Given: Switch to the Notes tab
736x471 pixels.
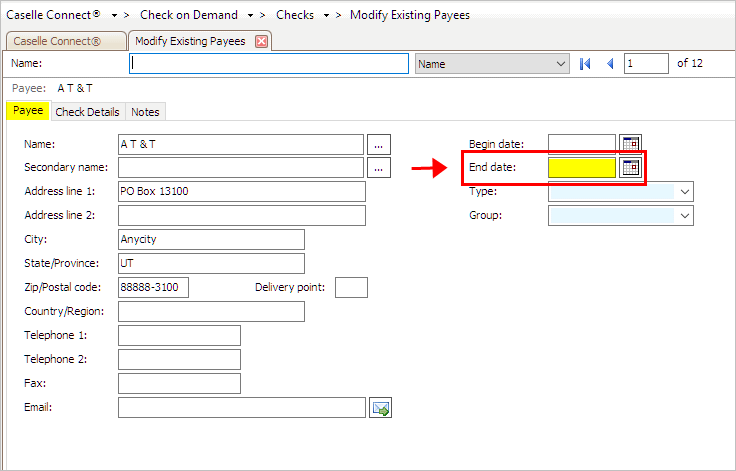Looking at the screenshot, I should coord(145,112).
